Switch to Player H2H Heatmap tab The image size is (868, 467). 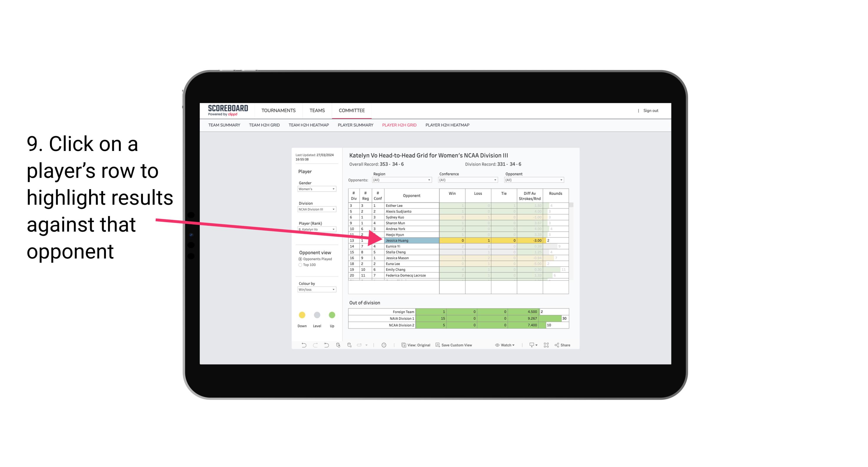tap(448, 126)
